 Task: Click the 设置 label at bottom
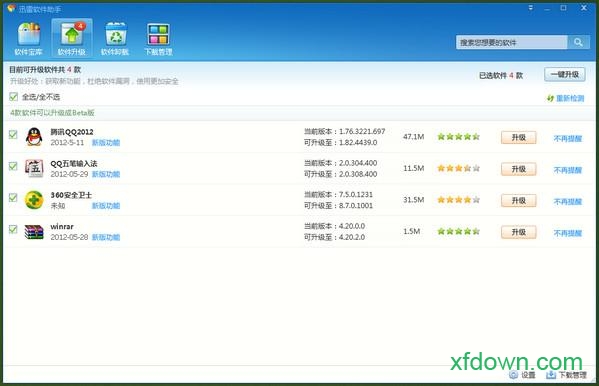click(x=528, y=375)
